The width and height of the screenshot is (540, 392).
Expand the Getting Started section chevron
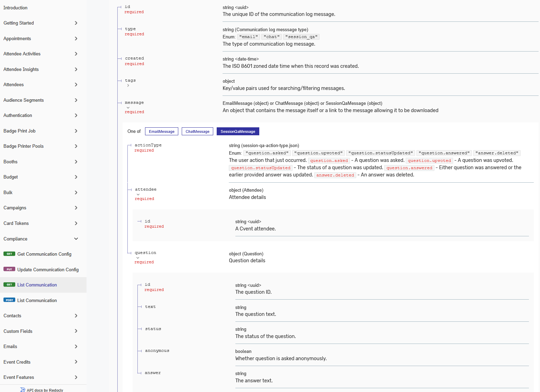click(76, 23)
